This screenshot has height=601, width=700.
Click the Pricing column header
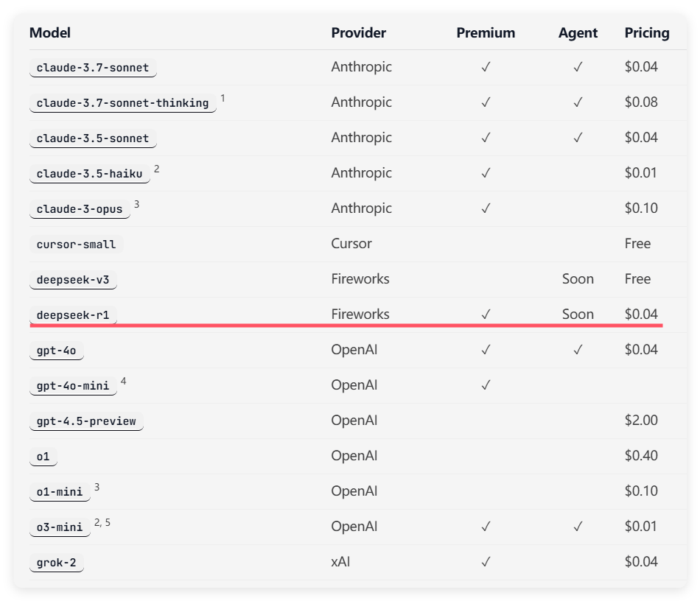(647, 32)
